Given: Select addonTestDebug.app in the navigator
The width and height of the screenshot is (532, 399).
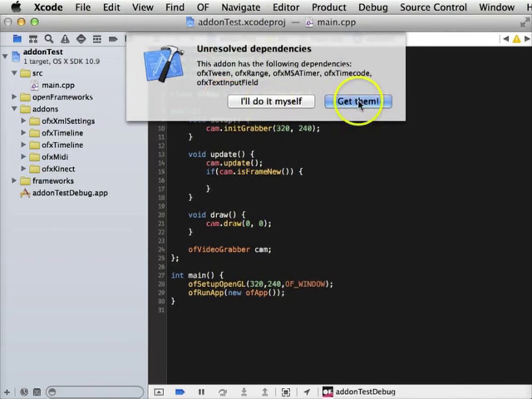Looking at the screenshot, I should (x=70, y=193).
